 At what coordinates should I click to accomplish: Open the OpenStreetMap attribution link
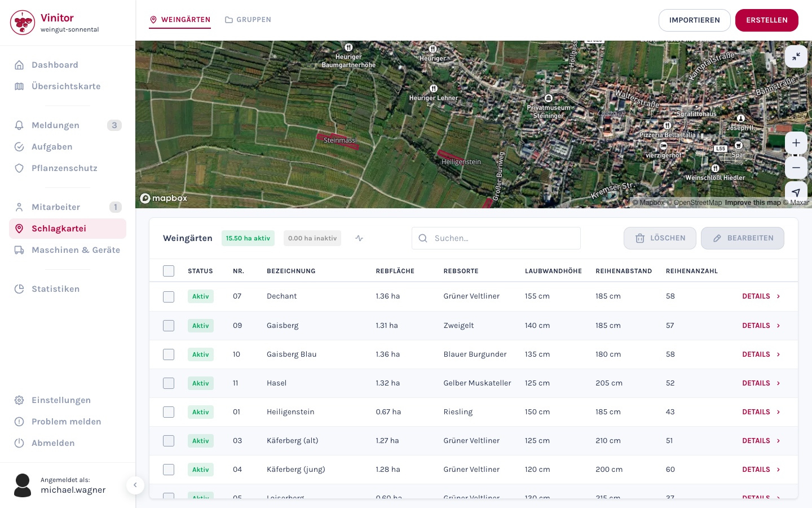[694, 203]
